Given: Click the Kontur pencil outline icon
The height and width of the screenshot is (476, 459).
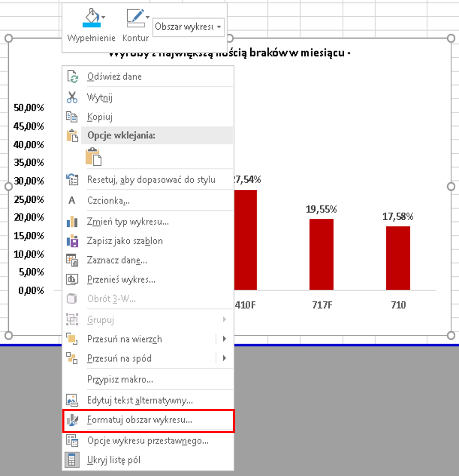Looking at the screenshot, I should (x=135, y=19).
